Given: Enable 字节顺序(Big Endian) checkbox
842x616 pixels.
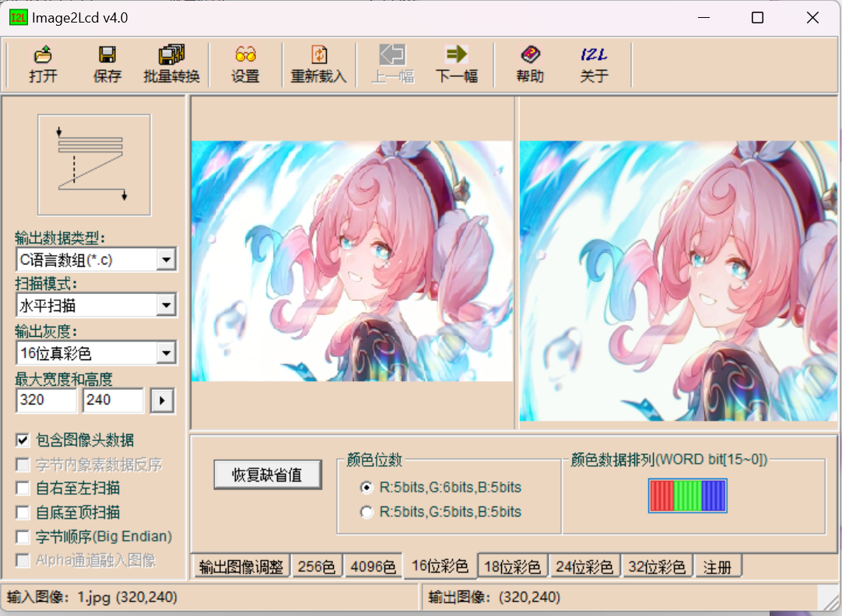Looking at the screenshot, I should pos(23,537).
